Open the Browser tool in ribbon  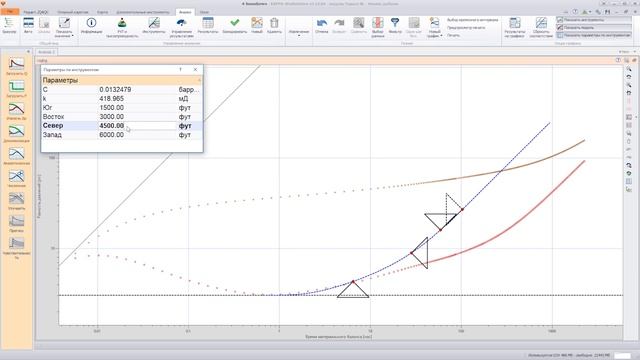click(9, 26)
